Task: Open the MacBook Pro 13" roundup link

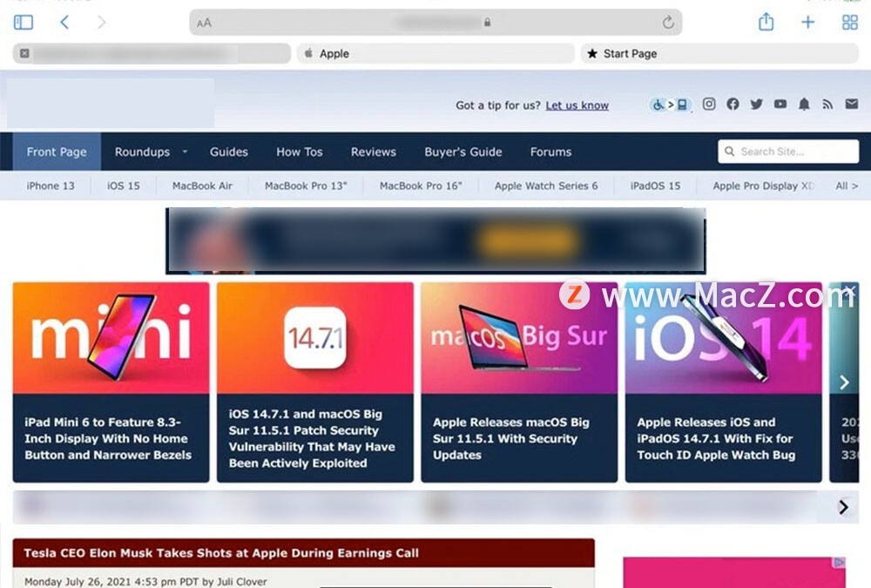Action: [x=306, y=186]
